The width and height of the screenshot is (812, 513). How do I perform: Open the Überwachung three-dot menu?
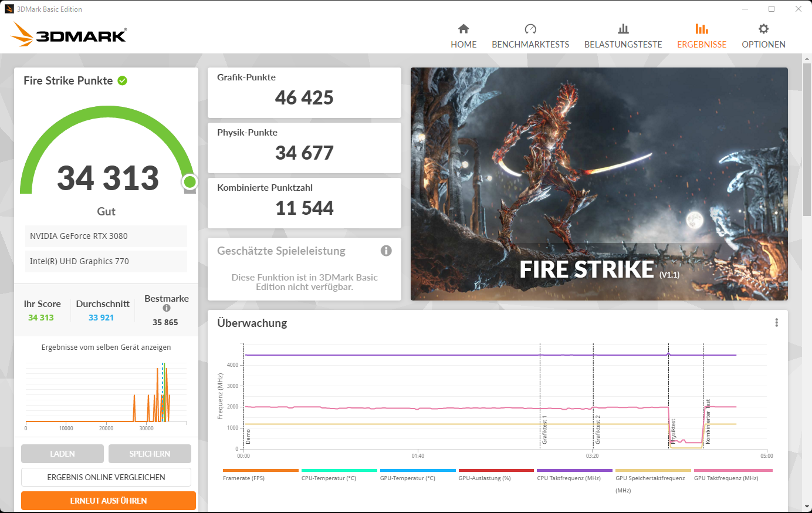pos(776,323)
